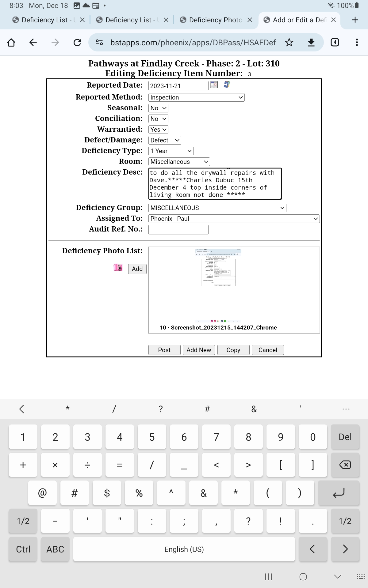Screen dimensions: 368x588
Task: Switch keyboard to ABC letters
Action: click(x=55, y=549)
